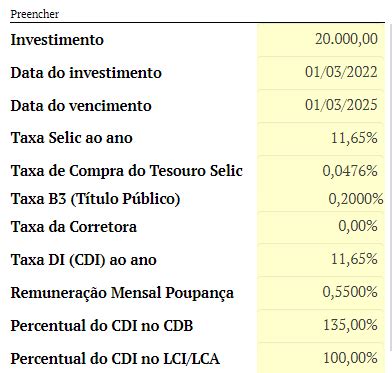Image resolution: width=392 pixels, height=373 pixels.
Task: Click the Investimento row label
Action: tap(57, 40)
